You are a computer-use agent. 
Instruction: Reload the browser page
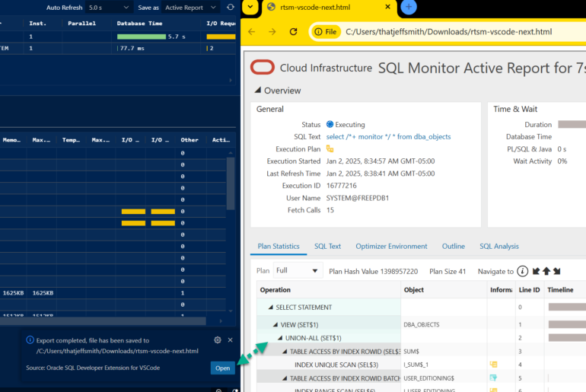click(294, 32)
